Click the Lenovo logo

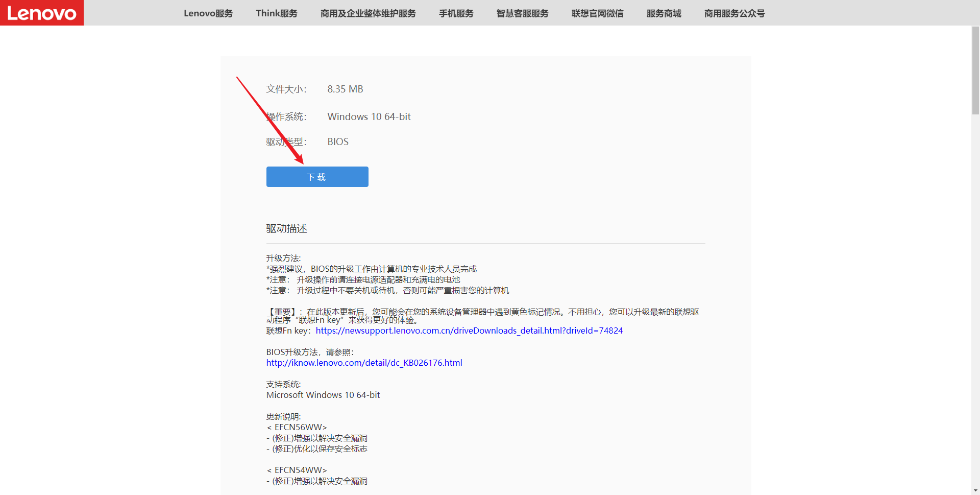(x=42, y=13)
